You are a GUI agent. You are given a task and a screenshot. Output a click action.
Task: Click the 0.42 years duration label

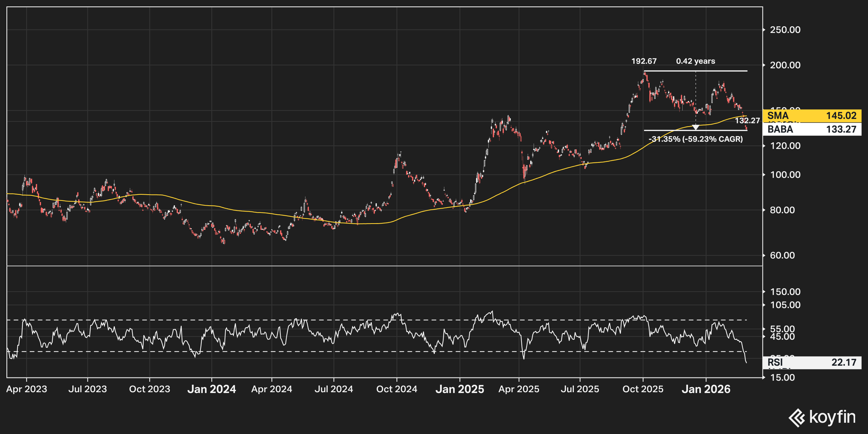(x=695, y=61)
